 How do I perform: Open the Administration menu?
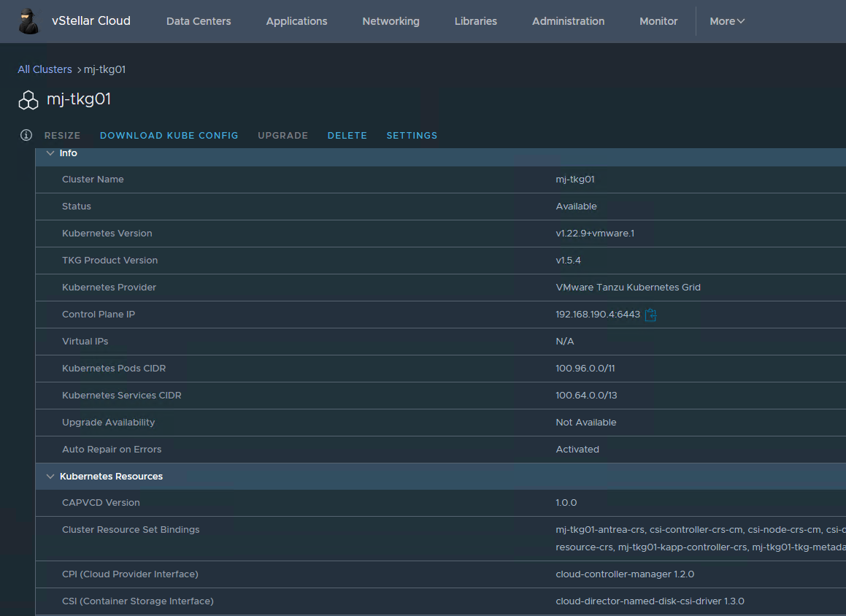coord(568,21)
